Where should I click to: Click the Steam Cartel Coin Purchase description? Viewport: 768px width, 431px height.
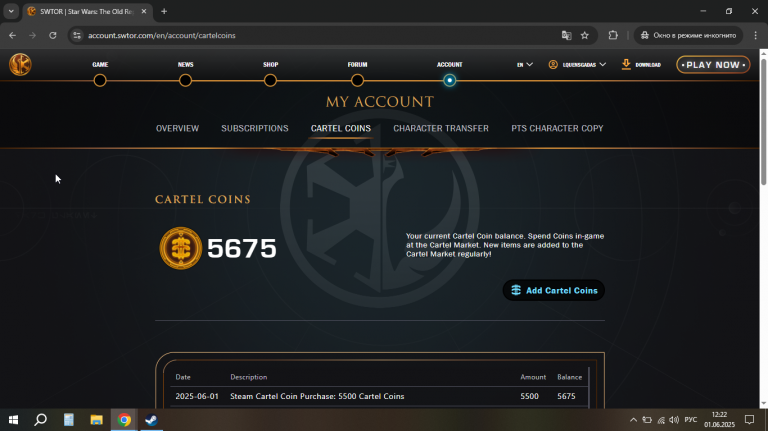[317, 396]
